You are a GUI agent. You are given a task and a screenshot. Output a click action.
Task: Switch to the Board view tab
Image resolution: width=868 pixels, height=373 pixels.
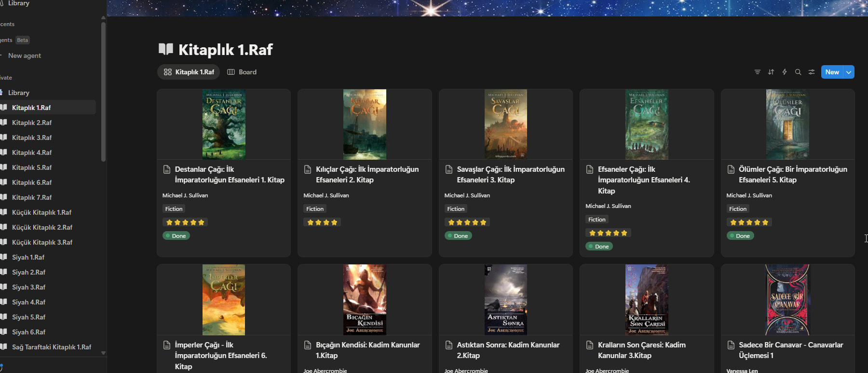coord(242,72)
